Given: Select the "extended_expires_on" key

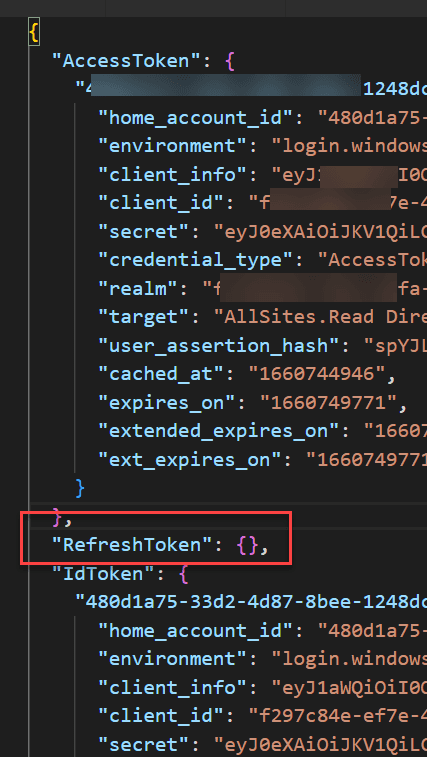Looking at the screenshot, I should pyautogui.click(x=225, y=431).
